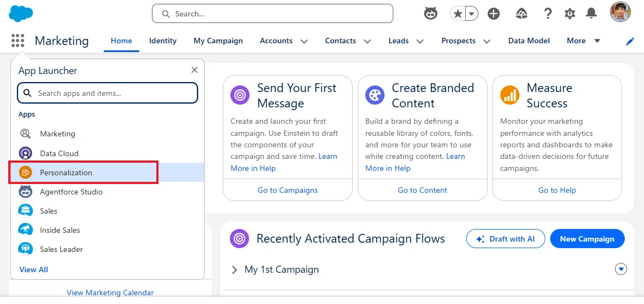Click View All in App Launcher
This screenshot has width=644, height=304.
tap(33, 269)
